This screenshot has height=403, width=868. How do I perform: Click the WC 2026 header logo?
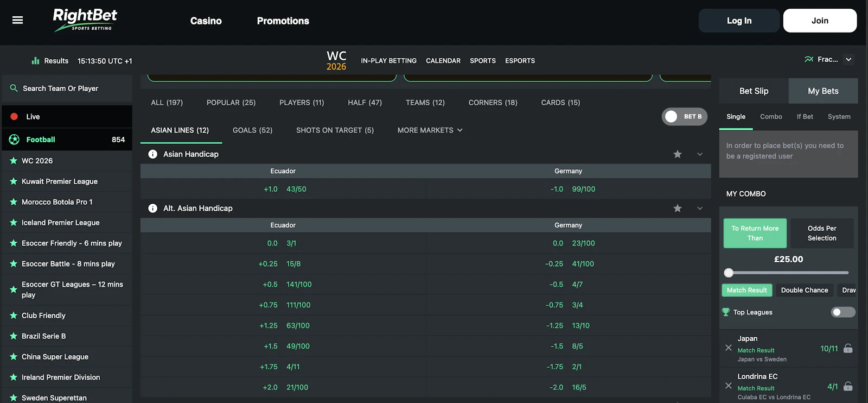coord(336,60)
